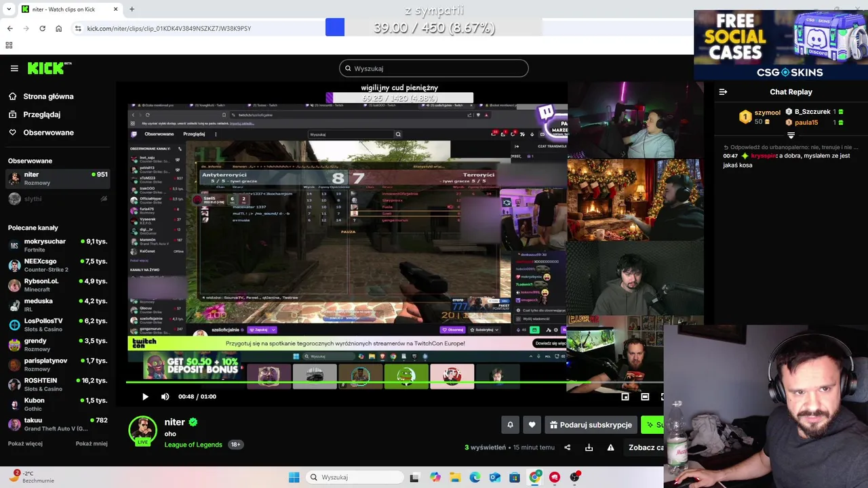View site information icon in address bar
The width and height of the screenshot is (868, 488).
coord(78,28)
